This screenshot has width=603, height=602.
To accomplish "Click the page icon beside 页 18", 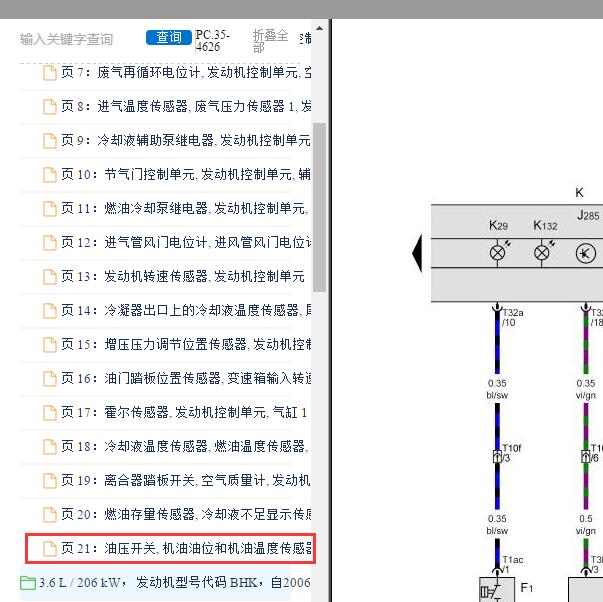I will click(50, 447).
